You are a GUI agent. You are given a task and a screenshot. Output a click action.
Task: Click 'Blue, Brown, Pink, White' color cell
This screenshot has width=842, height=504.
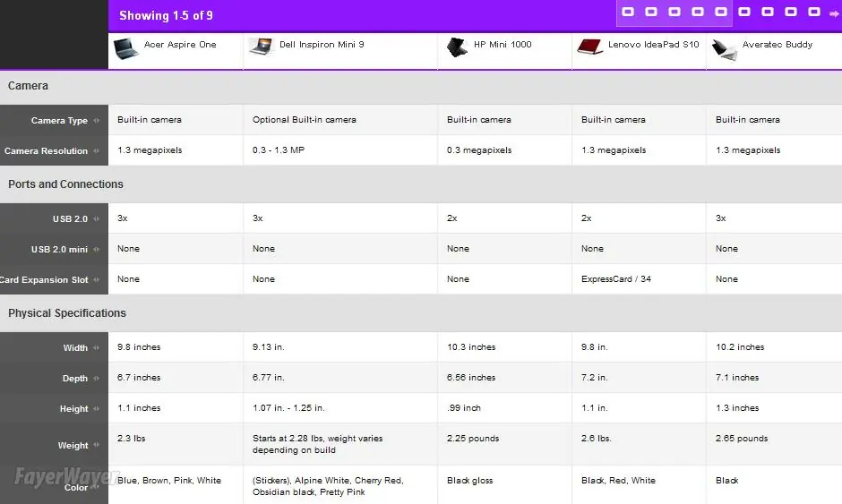[169, 481]
